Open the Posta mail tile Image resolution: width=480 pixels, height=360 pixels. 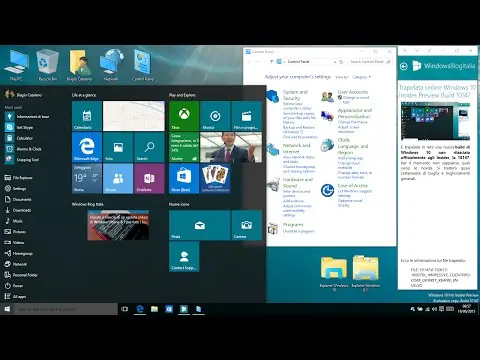coord(199,225)
